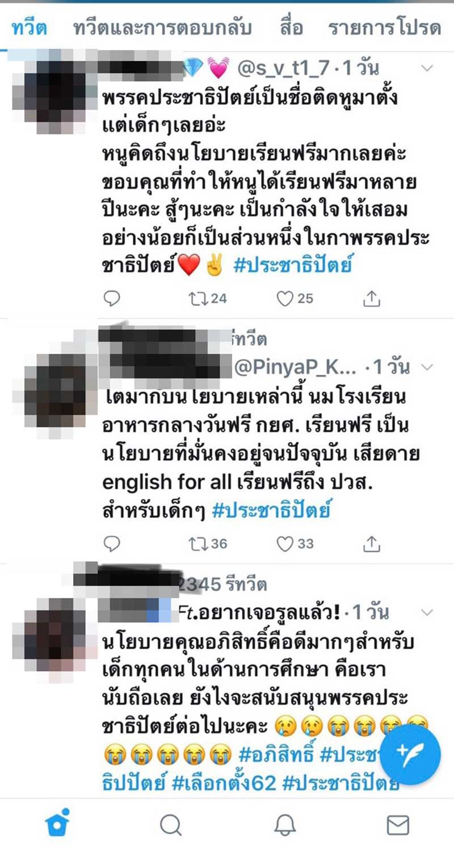Share the @s_v_t1_7 tweet
This screenshot has height=868, width=454.
371,298
